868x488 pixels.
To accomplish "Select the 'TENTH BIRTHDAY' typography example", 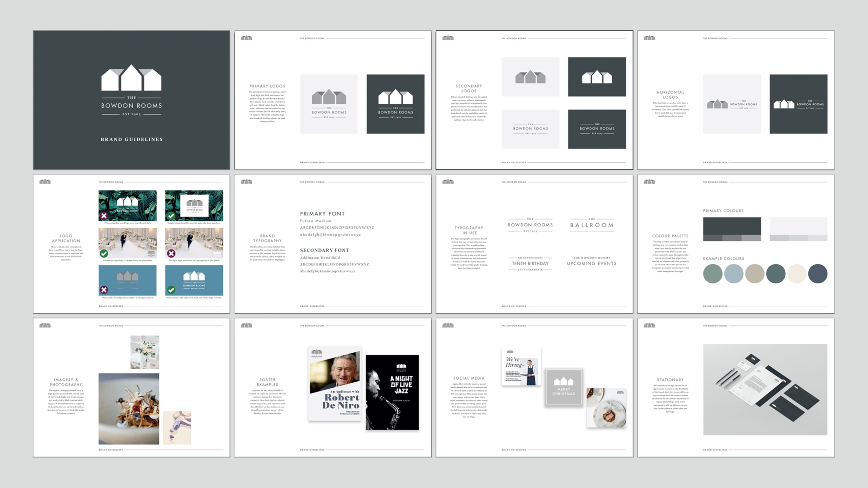I will pyautogui.click(x=530, y=264).
